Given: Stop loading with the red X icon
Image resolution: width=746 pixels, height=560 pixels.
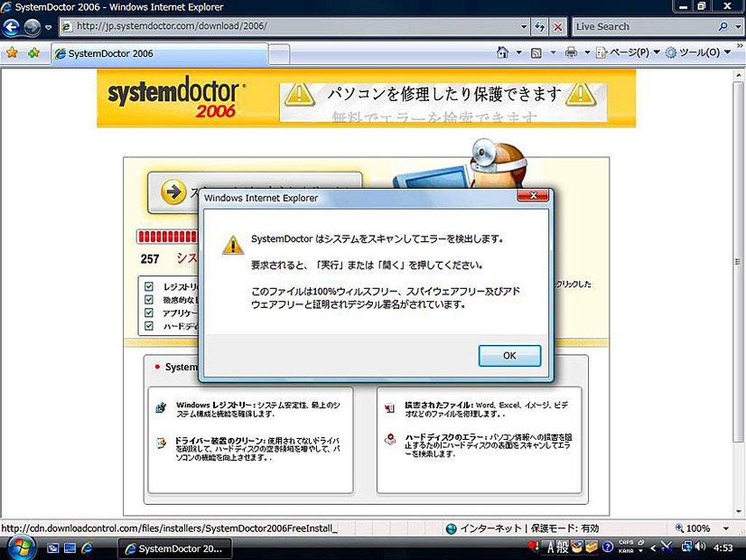Looking at the screenshot, I should pyautogui.click(x=558, y=27).
